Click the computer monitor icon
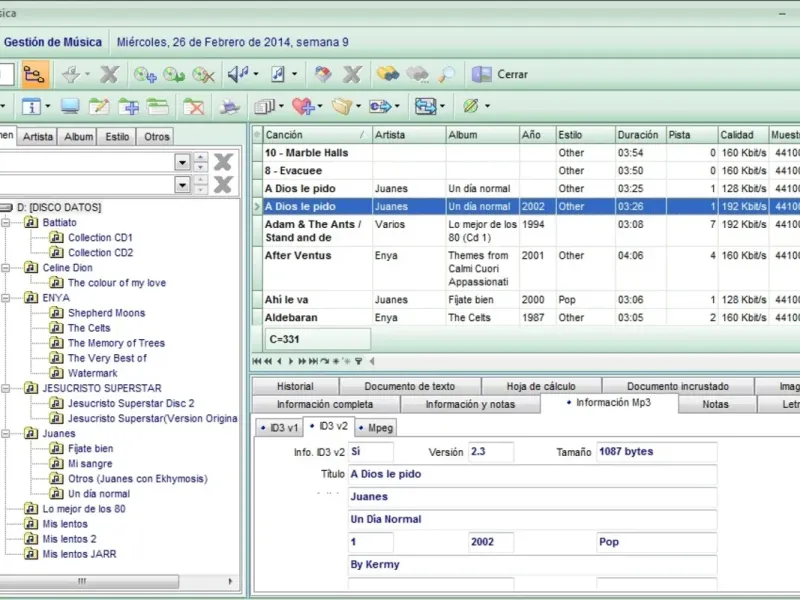This screenshot has width=800, height=600. click(70, 106)
